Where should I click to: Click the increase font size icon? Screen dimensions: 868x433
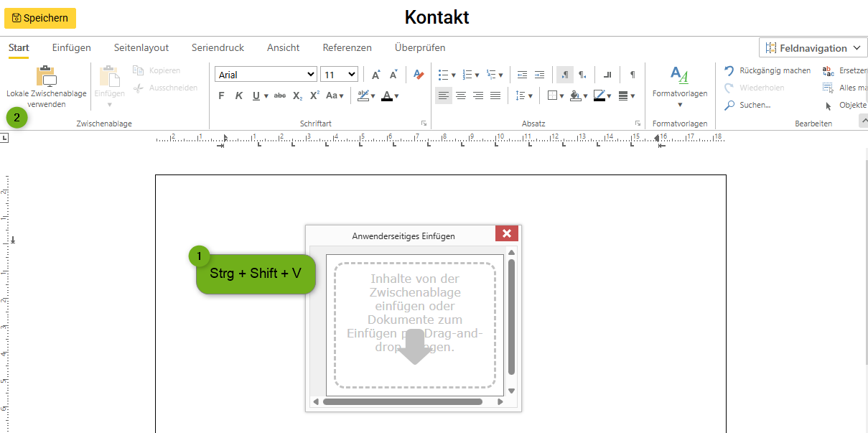[375, 75]
